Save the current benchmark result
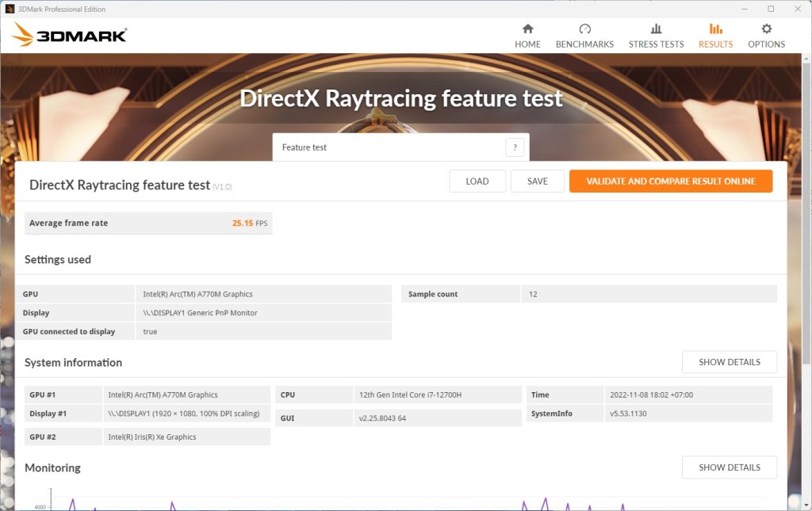812x511 pixels. (538, 181)
